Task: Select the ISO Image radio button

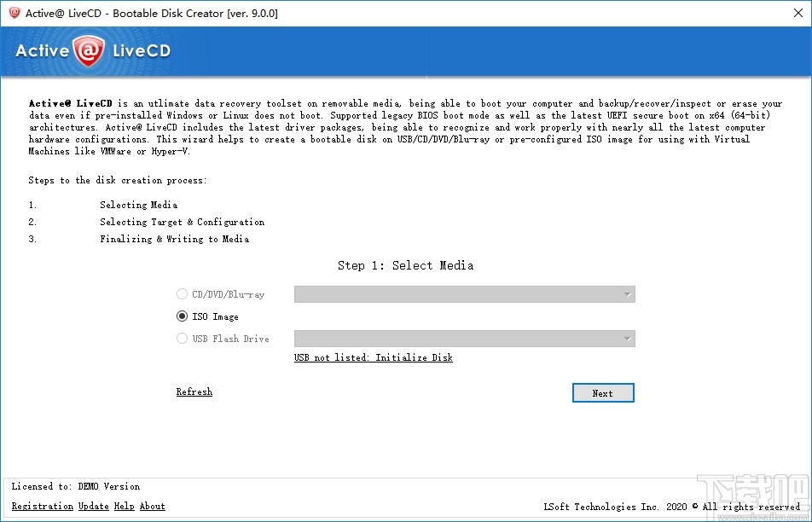Action: tap(182, 316)
